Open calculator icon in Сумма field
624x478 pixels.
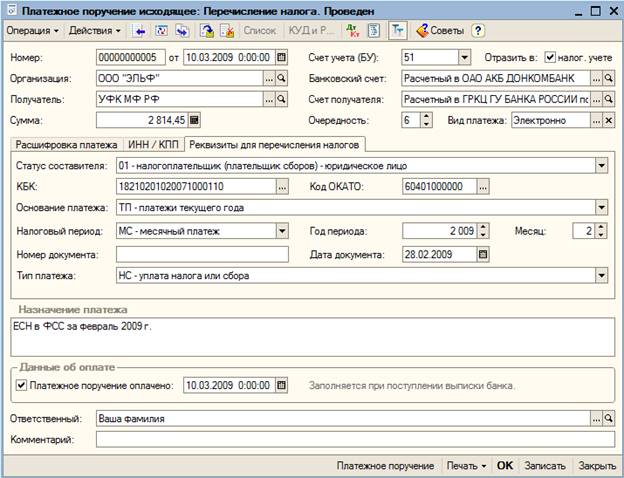(194, 120)
